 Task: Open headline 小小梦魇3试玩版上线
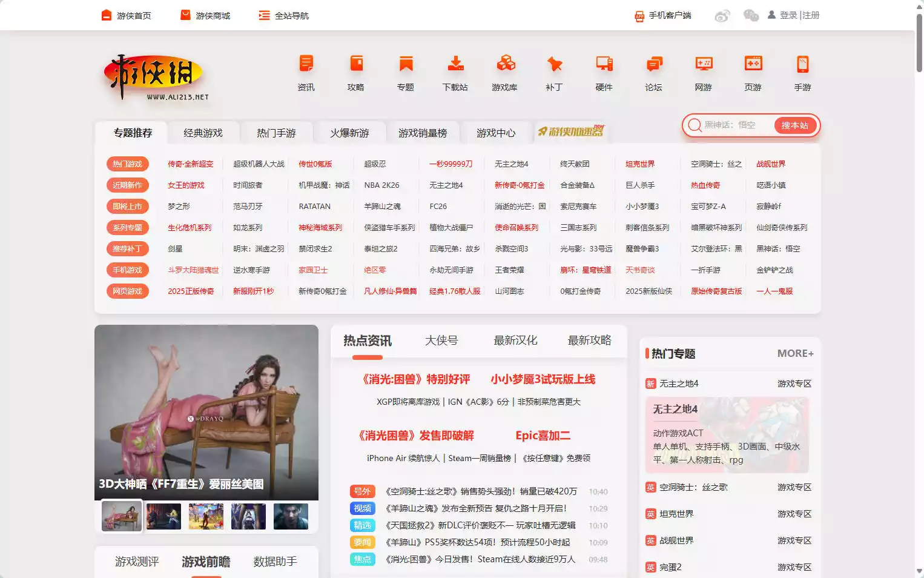click(x=543, y=379)
